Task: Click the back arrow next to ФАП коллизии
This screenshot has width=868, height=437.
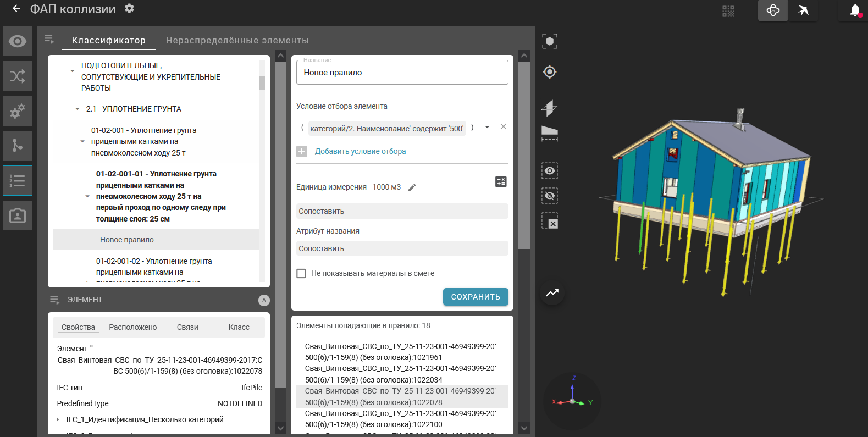Action: coord(16,9)
